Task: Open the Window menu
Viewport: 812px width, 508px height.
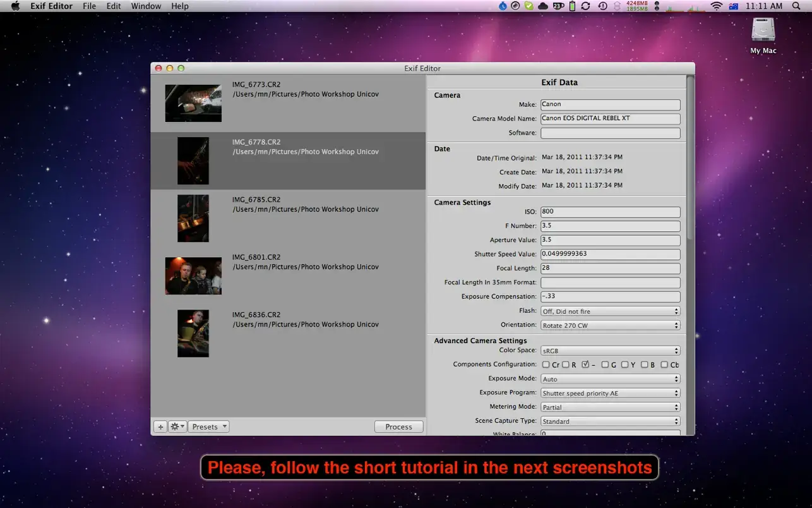Action: click(146, 6)
